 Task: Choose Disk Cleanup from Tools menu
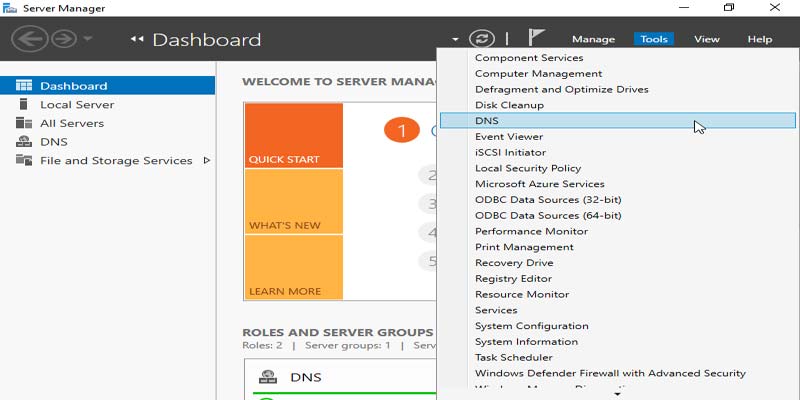618,105
